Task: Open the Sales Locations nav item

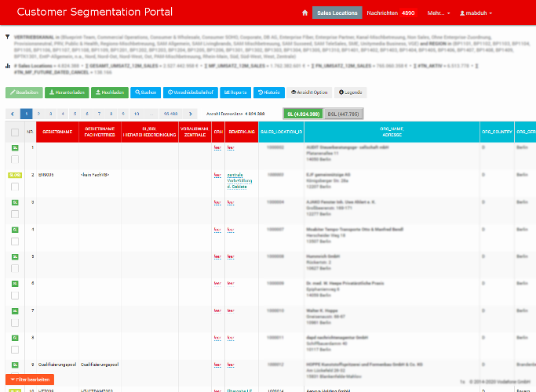Action: coord(337,13)
